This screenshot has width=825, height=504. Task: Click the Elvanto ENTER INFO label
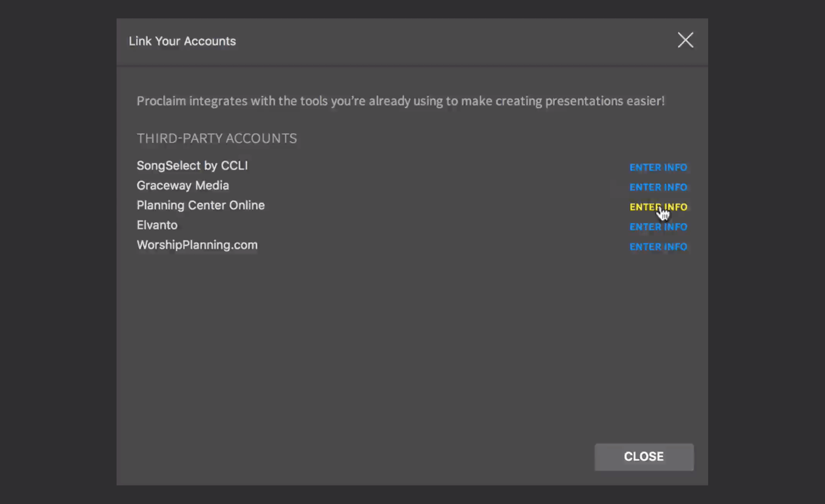(x=658, y=227)
